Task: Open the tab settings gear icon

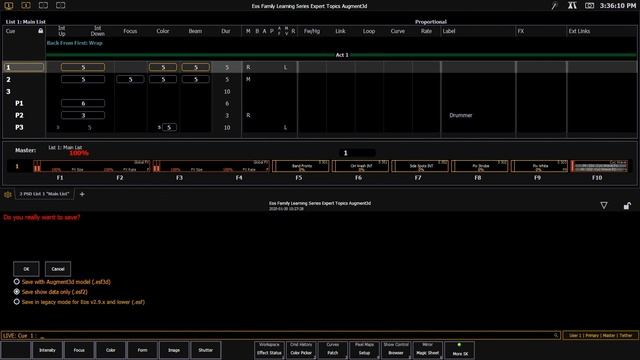Action: tap(7, 194)
